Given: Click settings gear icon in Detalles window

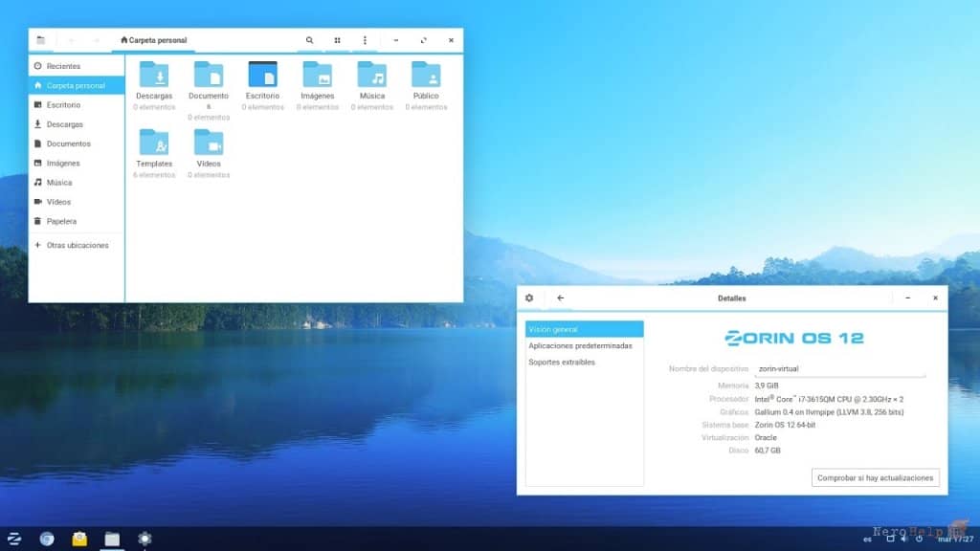Looking at the screenshot, I should point(529,298).
